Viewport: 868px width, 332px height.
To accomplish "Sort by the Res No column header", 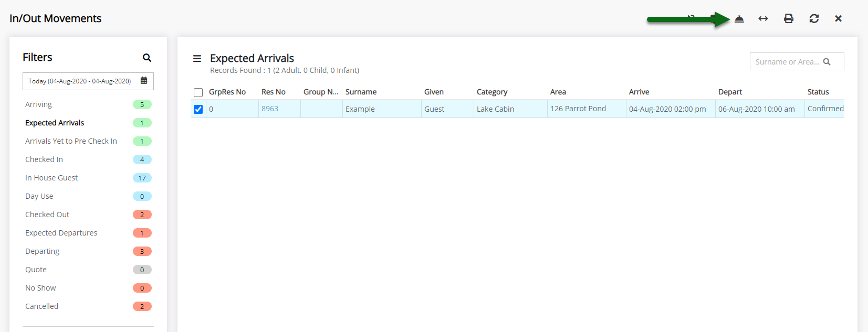I will coord(274,92).
